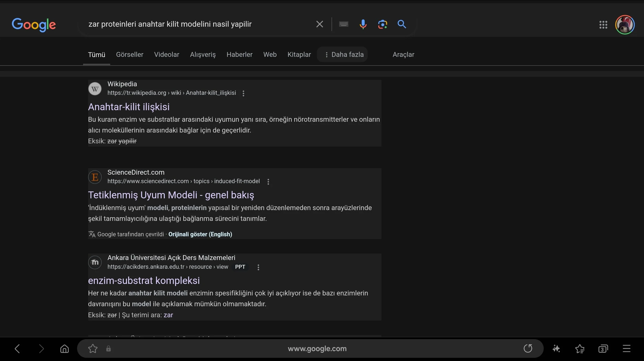Open more options for Wikipedia result
This screenshot has width=644, height=361.
[x=243, y=93]
